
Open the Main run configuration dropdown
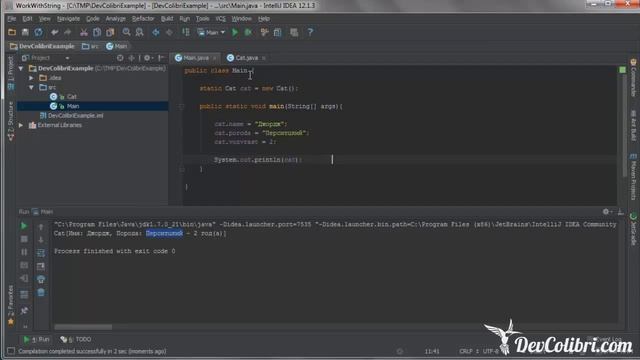click(211, 32)
